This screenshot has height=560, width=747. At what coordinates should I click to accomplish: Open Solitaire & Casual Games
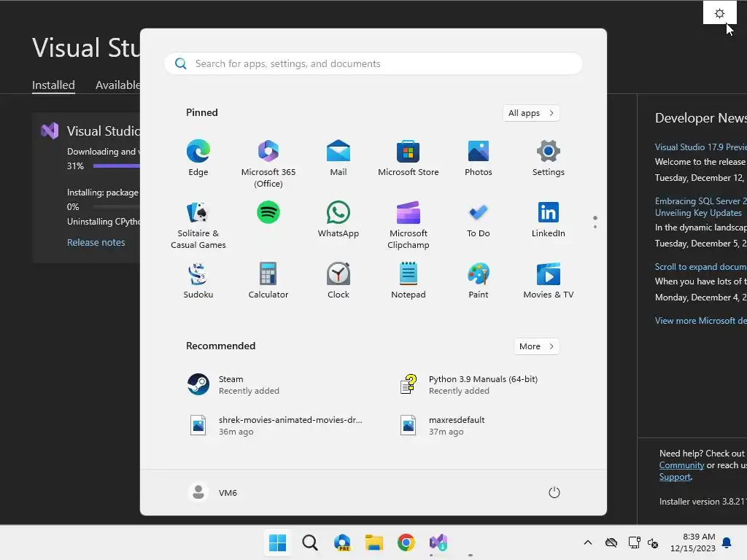(198, 225)
